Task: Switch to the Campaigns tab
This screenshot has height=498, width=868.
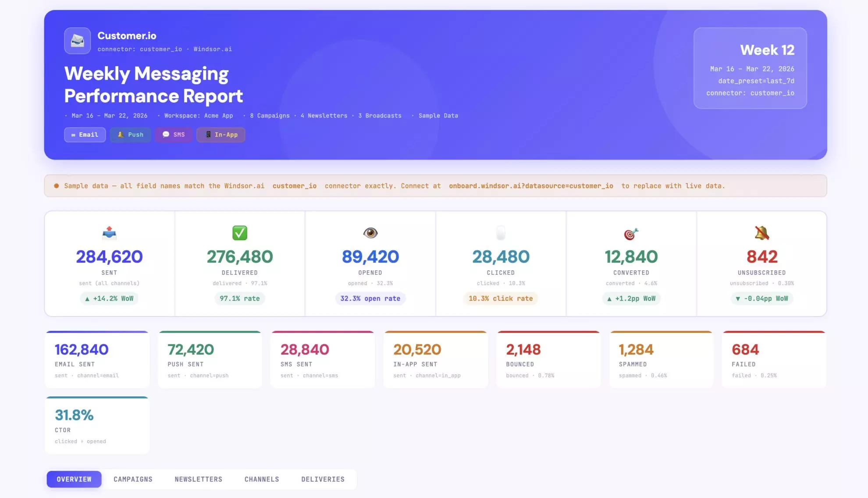Action: click(x=133, y=479)
